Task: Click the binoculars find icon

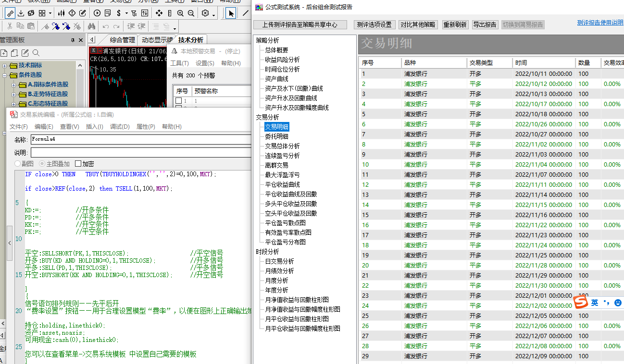Action: click(92, 26)
